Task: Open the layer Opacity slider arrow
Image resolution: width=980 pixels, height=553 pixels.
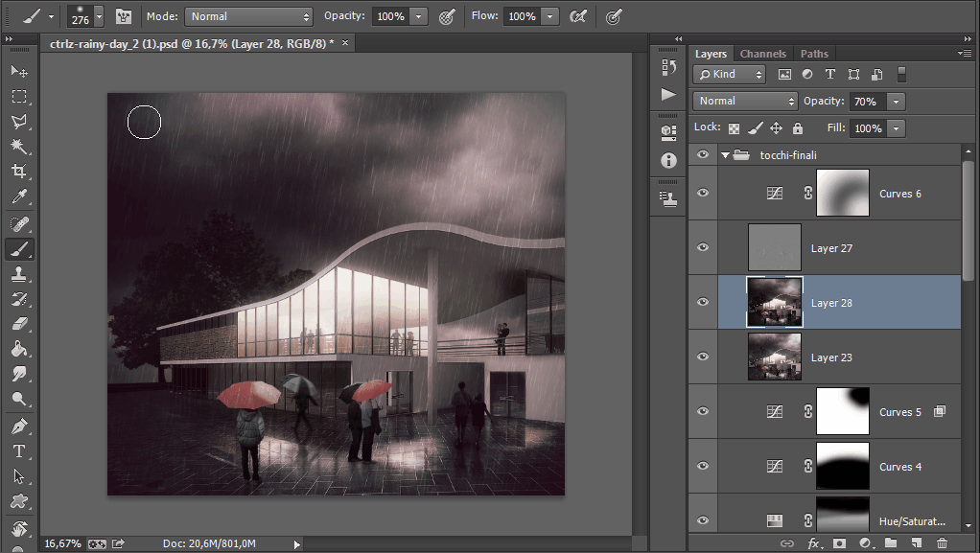Action: tap(896, 101)
